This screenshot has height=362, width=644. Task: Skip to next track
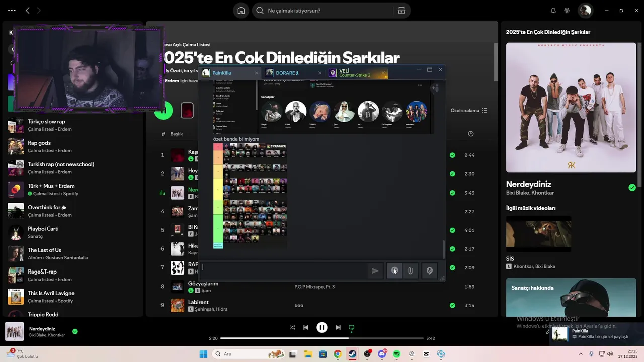coord(338,327)
